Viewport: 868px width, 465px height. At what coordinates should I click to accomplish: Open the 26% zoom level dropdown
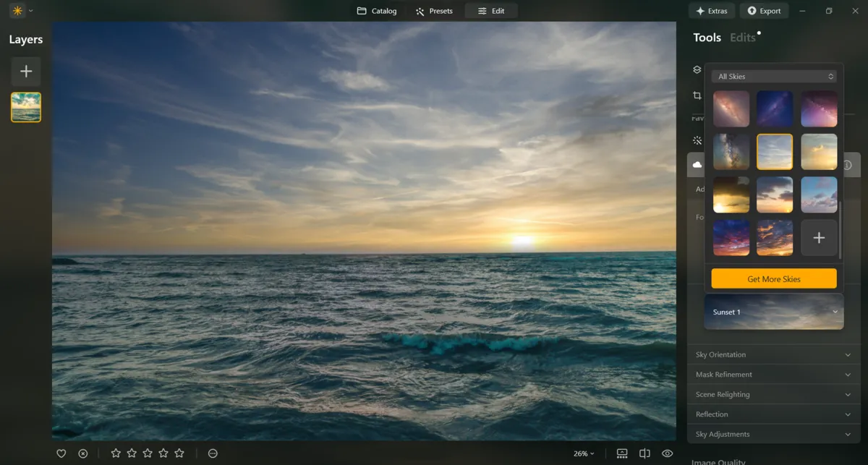[584, 453]
